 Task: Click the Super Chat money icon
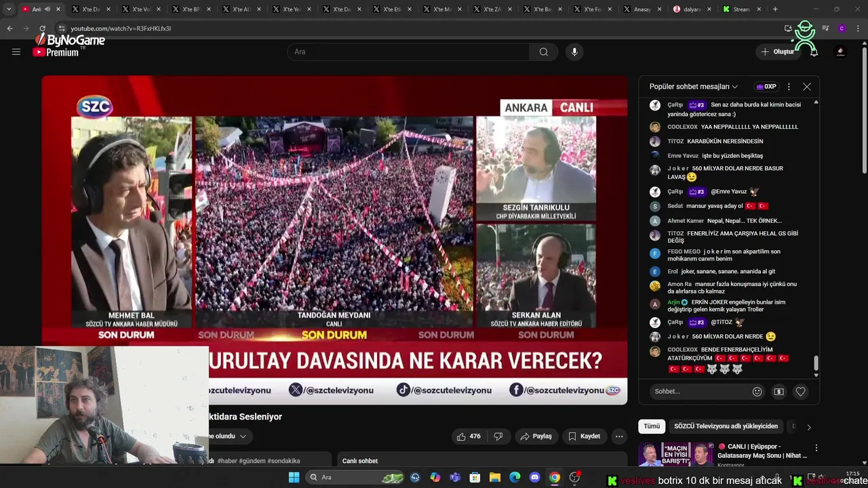(778, 391)
